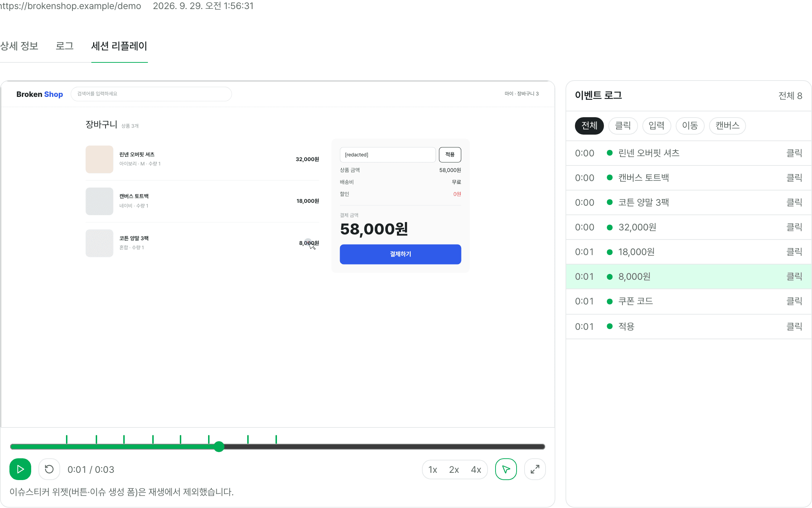812x508 pixels.
Task: Click the 58,000원 payment total
Action: tap(374, 229)
